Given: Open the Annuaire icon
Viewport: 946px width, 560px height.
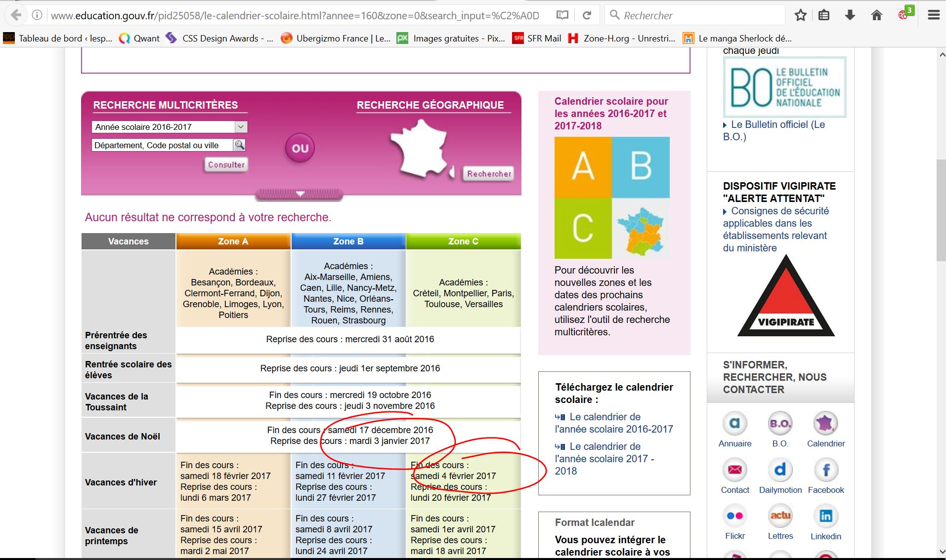Looking at the screenshot, I should pos(735,423).
